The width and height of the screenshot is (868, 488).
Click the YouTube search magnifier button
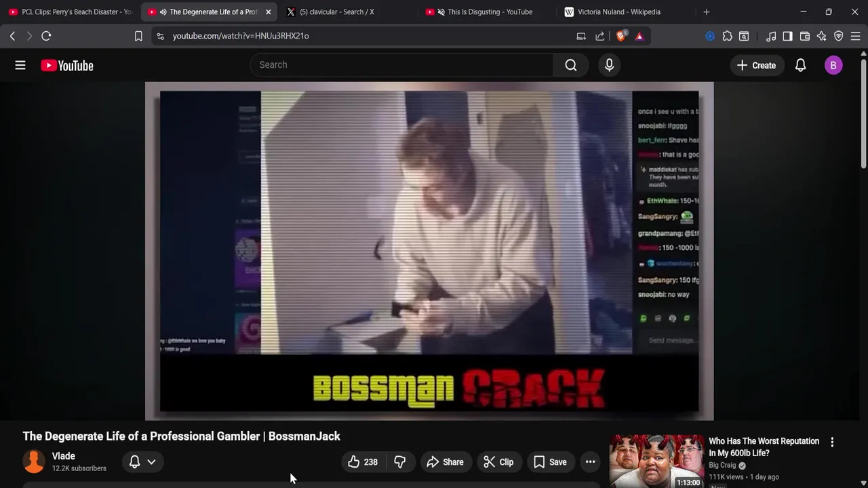571,65
